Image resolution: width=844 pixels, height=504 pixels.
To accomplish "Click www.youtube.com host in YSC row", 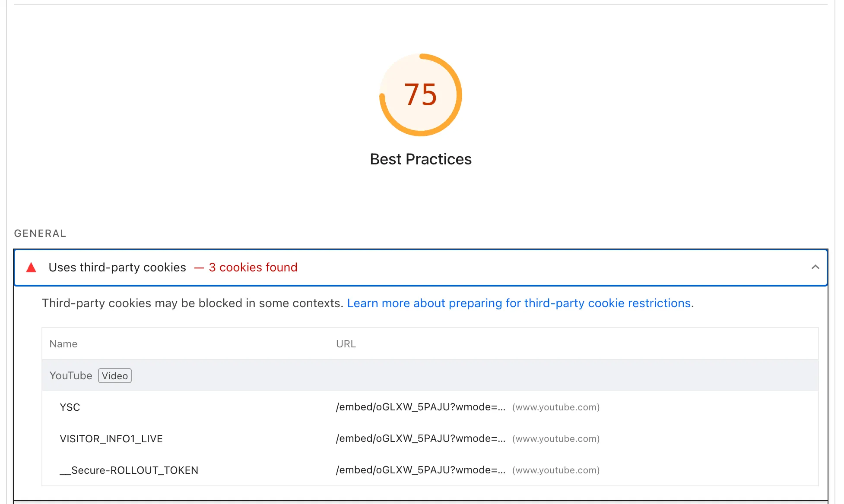I will (555, 407).
